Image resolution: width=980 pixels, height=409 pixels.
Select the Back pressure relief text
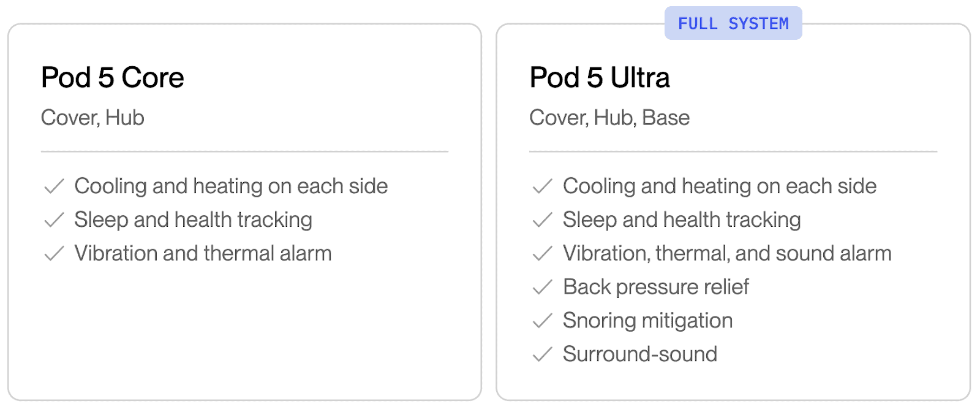click(x=655, y=287)
